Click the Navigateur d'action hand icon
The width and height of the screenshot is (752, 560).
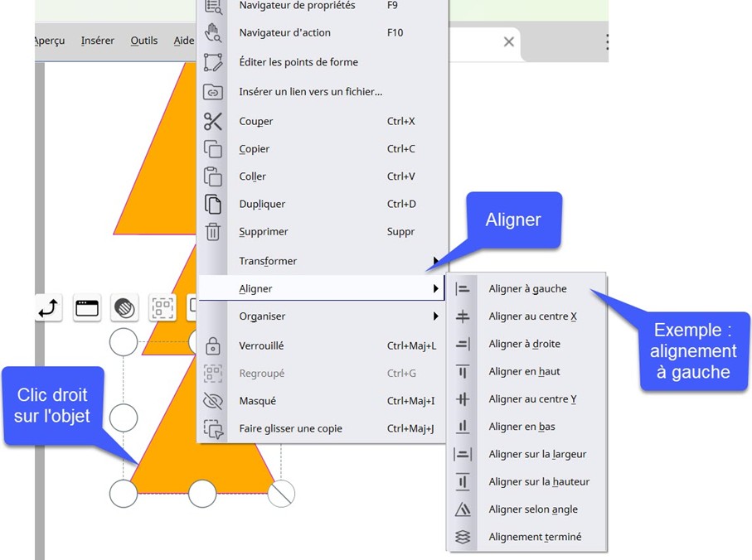pyautogui.click(x=213, y=32)
